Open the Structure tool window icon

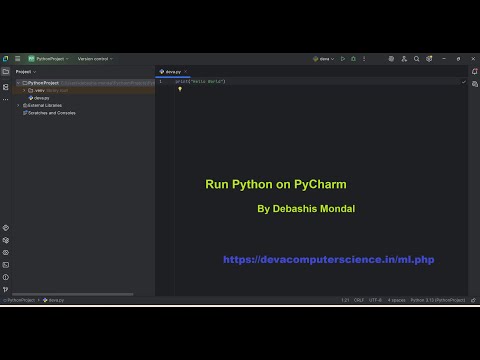coord(6,87)
